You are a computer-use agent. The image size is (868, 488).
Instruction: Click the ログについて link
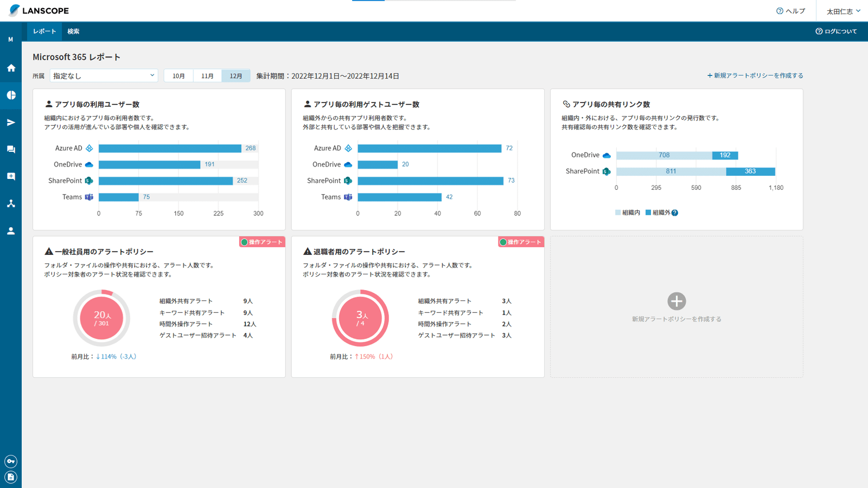837,31
